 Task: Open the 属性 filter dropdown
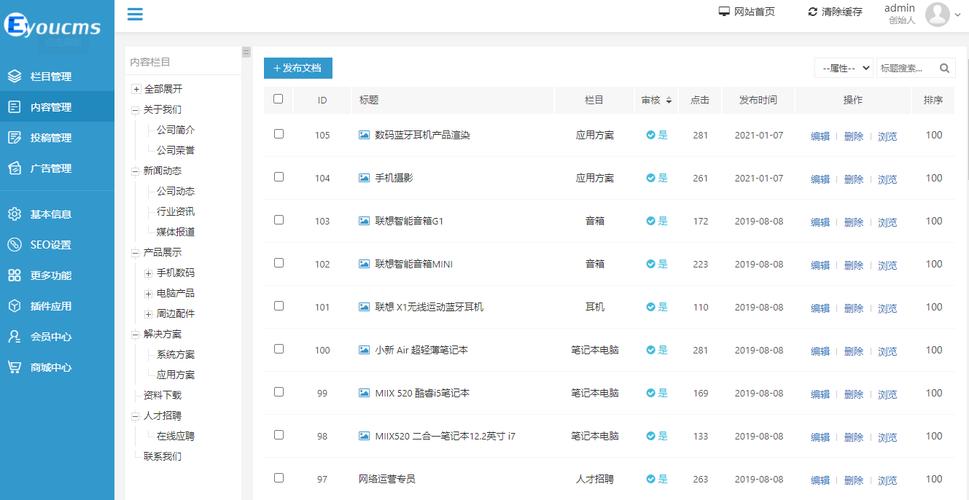tap(844, 69)
